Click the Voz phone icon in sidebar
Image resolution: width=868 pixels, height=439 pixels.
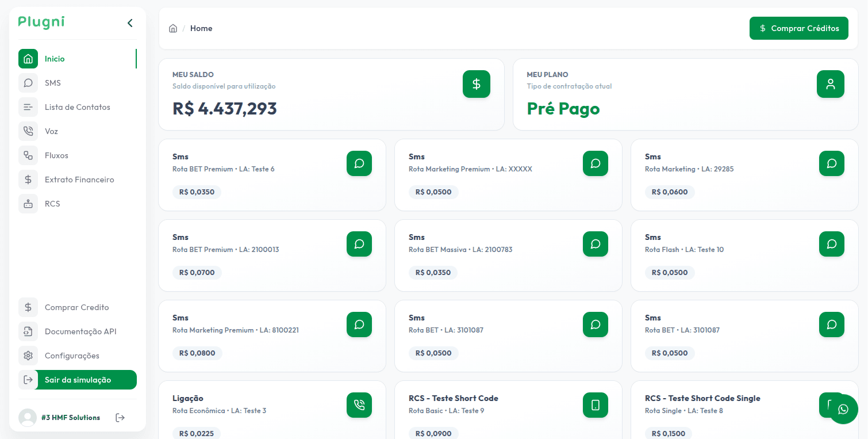point(28,131)
